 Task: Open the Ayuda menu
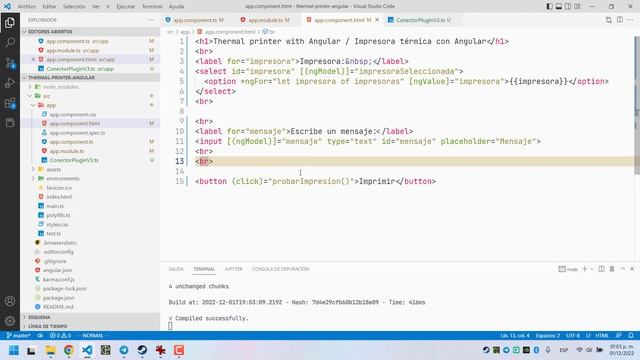[176, 7]
